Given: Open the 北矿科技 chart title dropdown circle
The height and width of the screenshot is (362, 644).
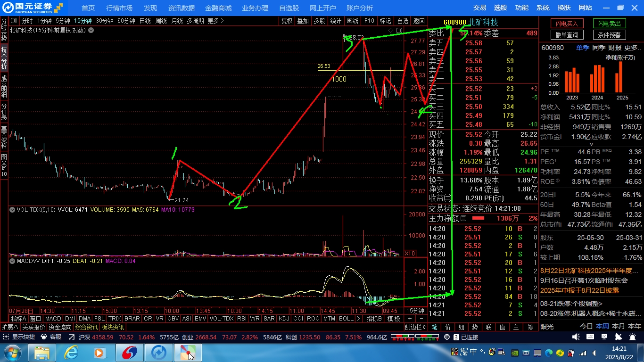Looking at the screenshot, I should (91, 30).
